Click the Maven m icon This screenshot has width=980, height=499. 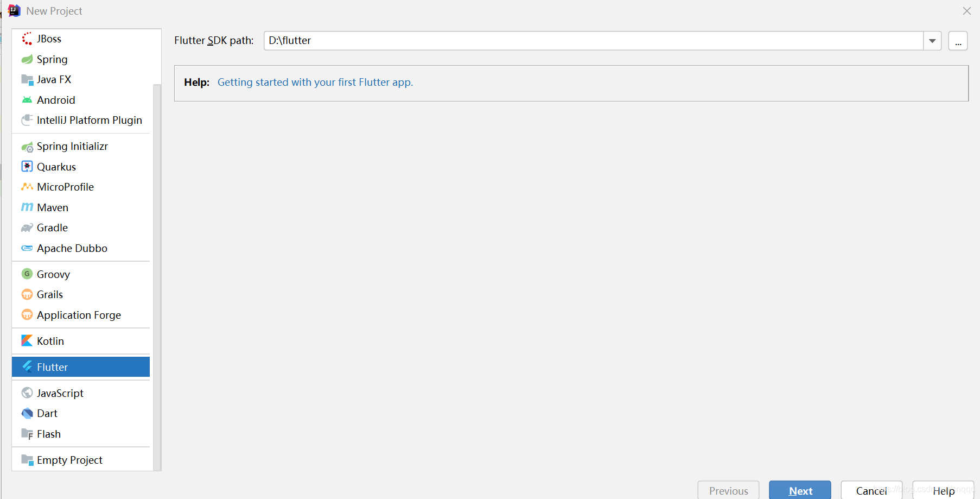pyautogui.click(x=27, y=207)
